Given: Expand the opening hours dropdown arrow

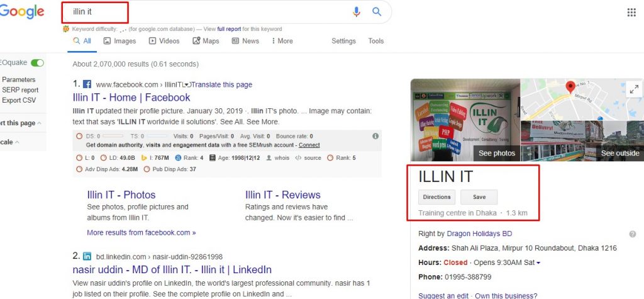Looking at the screenshot, I should 538,262.
